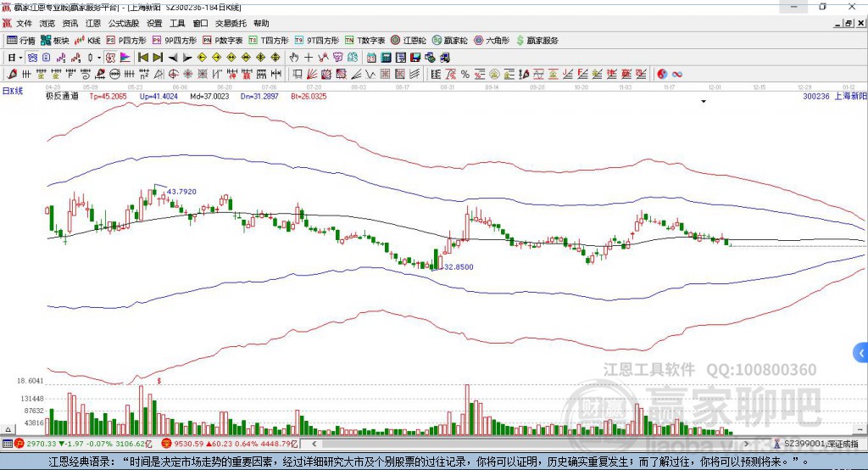Viewport: 868px width, 470px height.
Task: Open the 板块 sector view
Action: [55, 41]
